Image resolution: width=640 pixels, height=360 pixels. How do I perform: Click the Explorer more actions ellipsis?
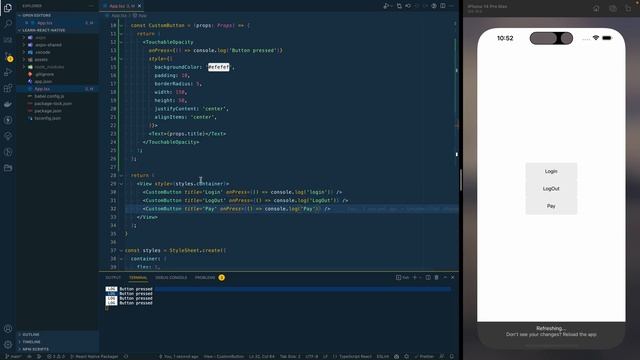click(x=91, y=6)
